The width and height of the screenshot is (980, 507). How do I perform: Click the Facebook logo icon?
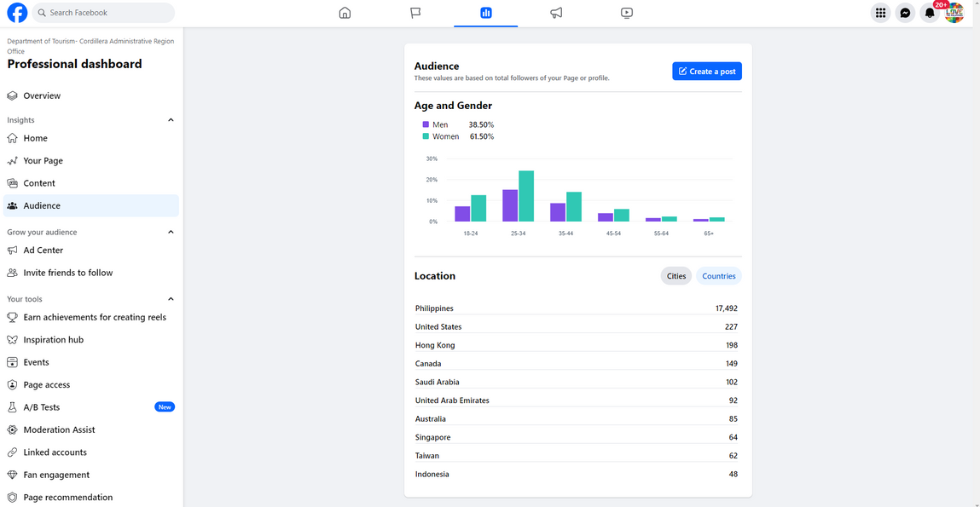[x=17, y=13]
